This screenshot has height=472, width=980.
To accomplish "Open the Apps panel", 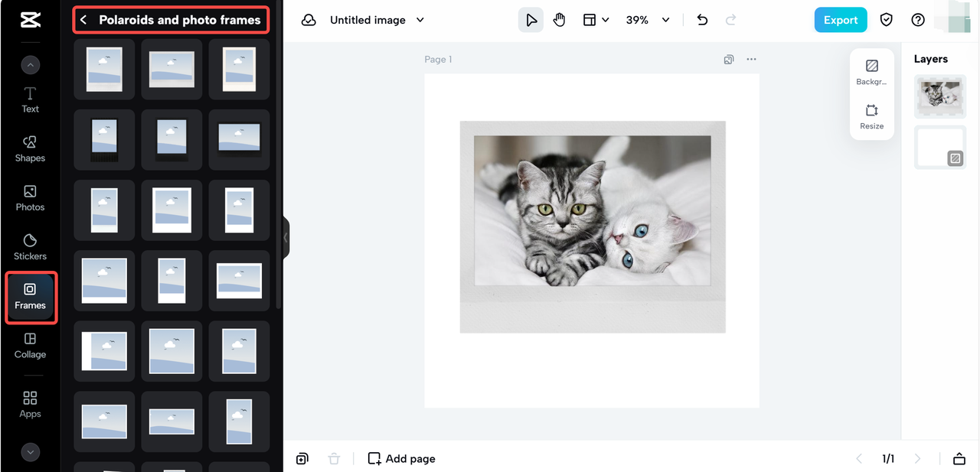I will pos(30,405).
